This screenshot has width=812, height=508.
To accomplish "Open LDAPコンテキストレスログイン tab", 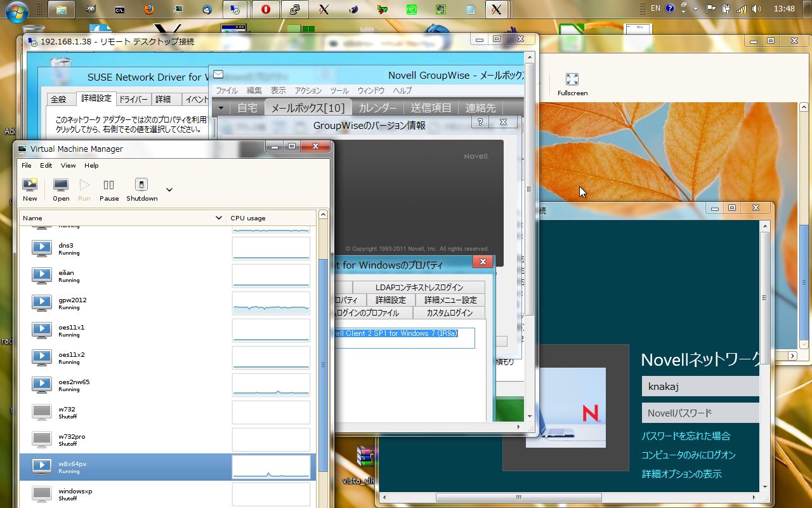I will pyautogui.click(x=419, y=287).
